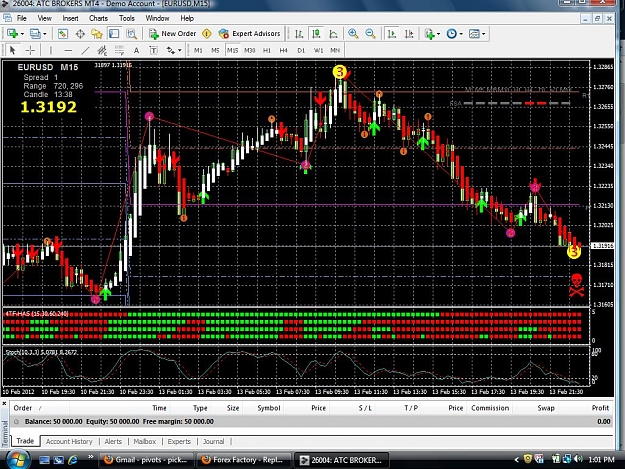Viewport: 625px width, 469px height.
Task: Open Forex Factory taskbar window
Action: point(244,460)
